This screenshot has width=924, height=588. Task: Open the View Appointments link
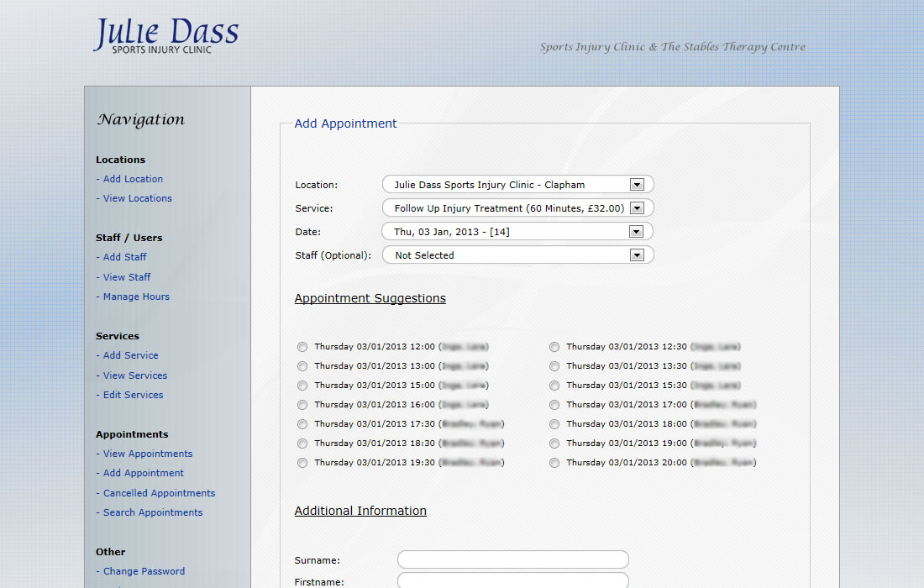147,454
